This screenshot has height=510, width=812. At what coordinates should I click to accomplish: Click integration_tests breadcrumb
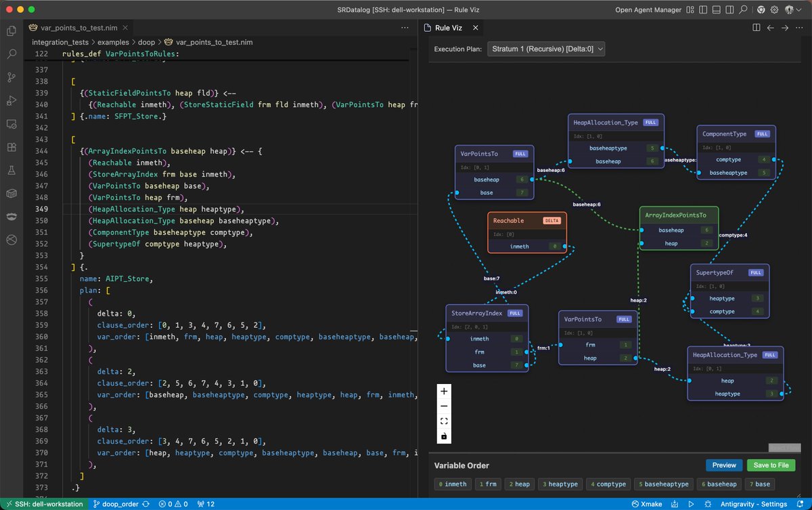pyautogui.click(x=60, y=42)
